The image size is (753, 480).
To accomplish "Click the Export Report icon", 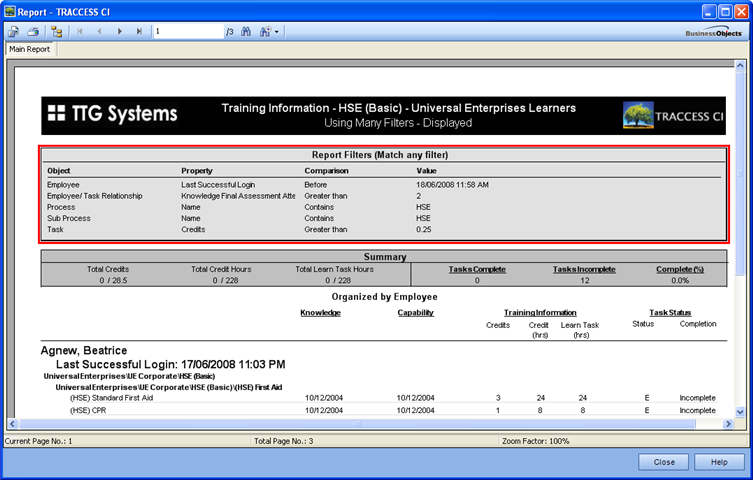I will [13, 32].
